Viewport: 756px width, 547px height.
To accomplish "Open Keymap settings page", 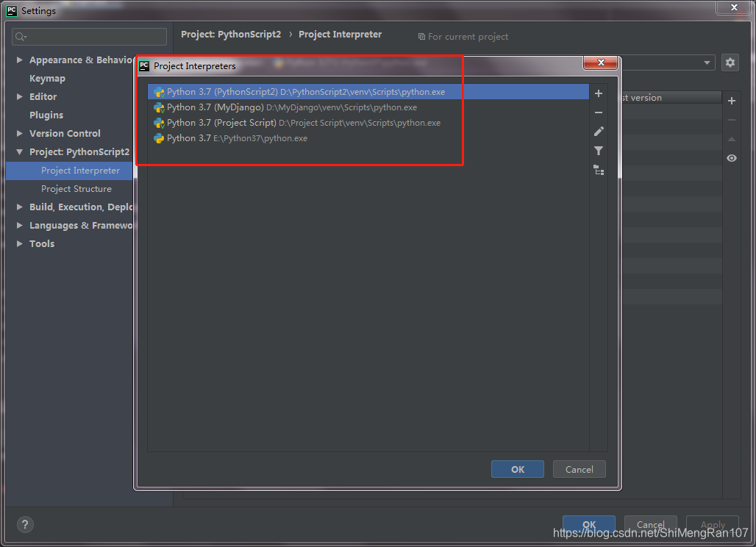I will (47, 78).
